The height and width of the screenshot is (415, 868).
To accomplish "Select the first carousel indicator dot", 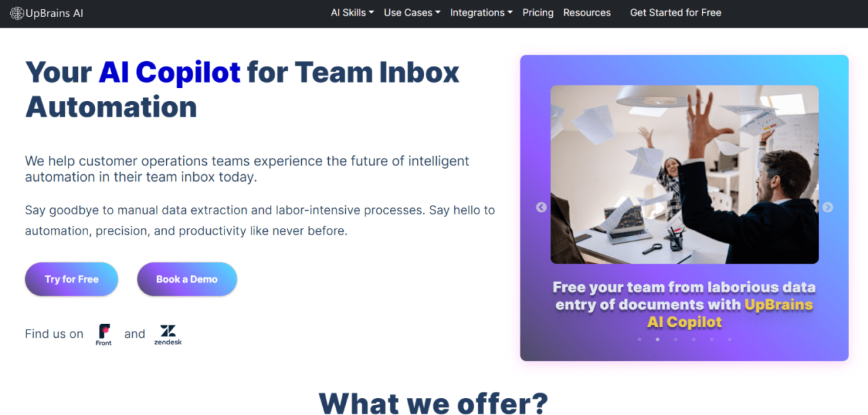I will click(639, 339).
